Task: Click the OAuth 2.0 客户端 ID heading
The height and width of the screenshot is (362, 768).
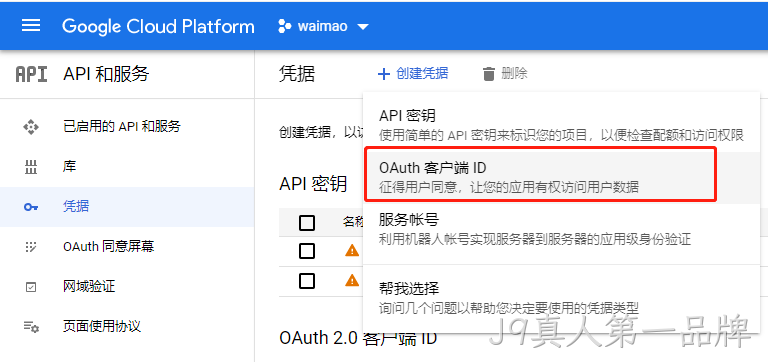Action: (x=358, y=338)
